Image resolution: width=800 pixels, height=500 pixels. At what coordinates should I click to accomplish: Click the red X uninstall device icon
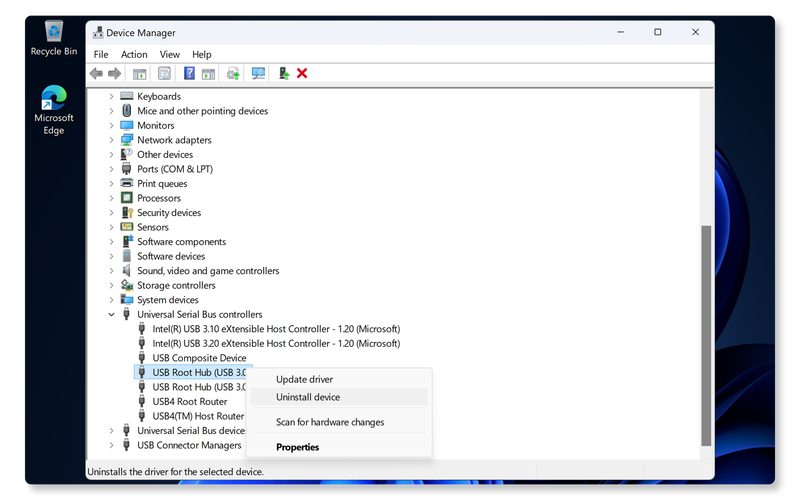(x=302, y=73)
